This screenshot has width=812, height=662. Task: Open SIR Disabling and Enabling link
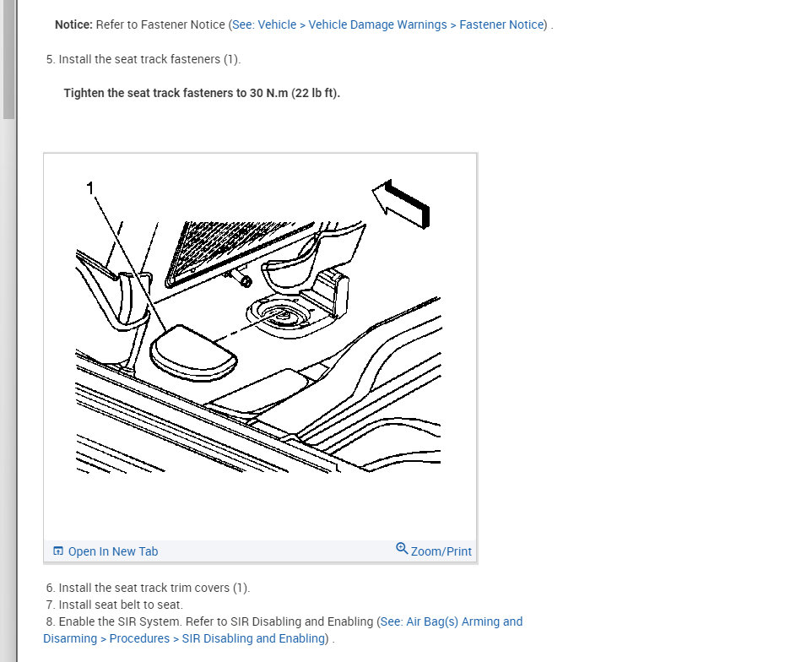[x=253, y=638]
